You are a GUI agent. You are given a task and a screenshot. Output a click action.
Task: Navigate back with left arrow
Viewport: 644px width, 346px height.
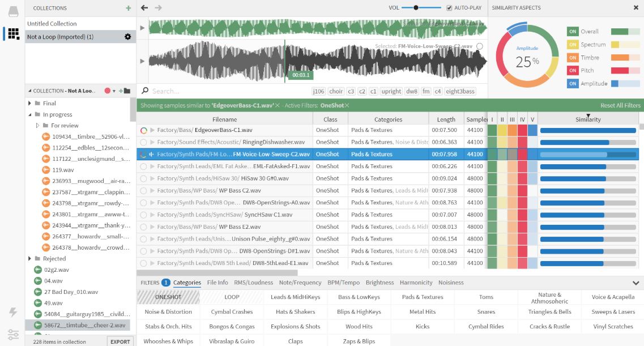coord(144,7)
